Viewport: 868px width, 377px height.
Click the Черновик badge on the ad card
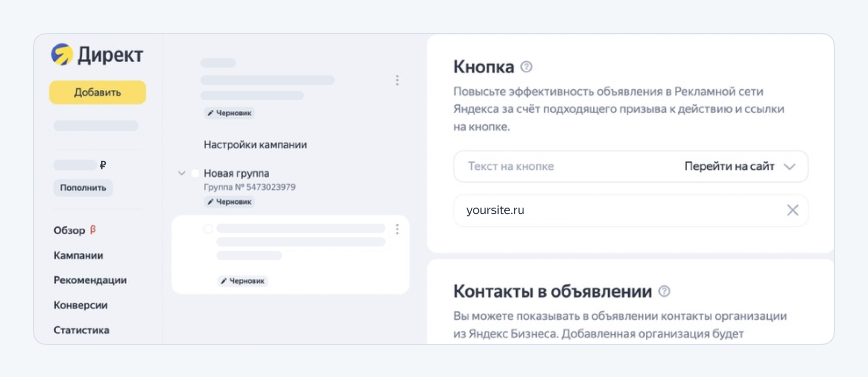tap(242, 281)
